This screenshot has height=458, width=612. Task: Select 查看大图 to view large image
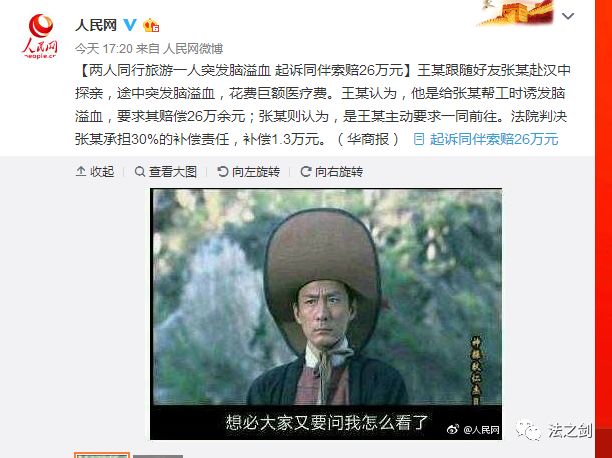(165, 172)
